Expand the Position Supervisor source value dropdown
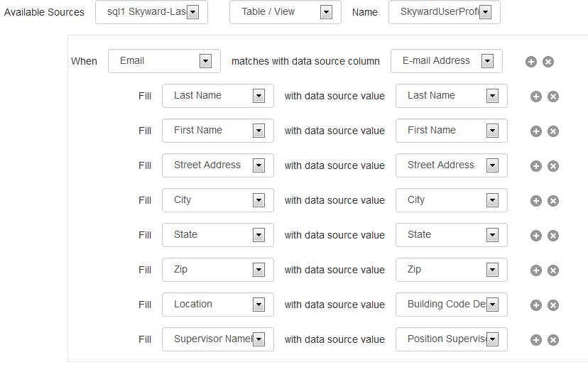The width and height of the screenshot is (588, 367). [452, 339]
